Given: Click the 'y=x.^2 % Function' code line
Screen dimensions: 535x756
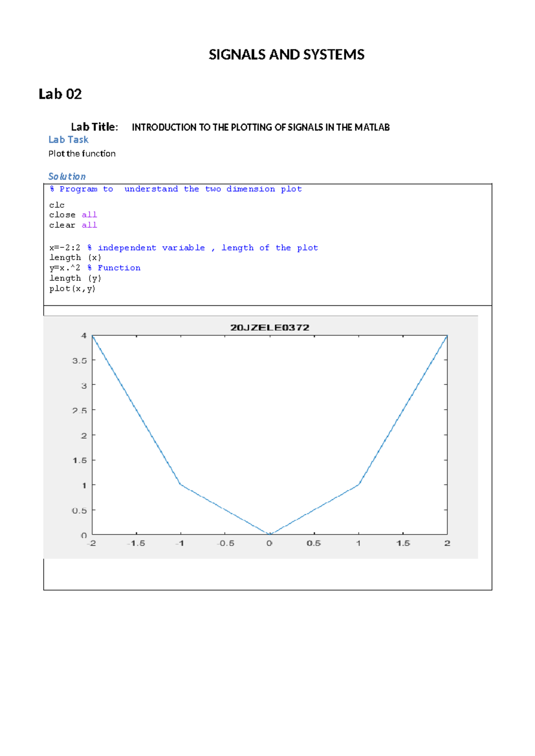Looking at the screenshot, I should pyautogui.click(x=95, y=268).
